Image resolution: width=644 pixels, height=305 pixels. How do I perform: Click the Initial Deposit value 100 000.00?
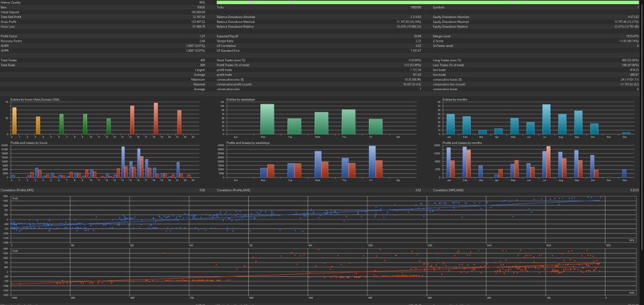[x=198, y=12]
